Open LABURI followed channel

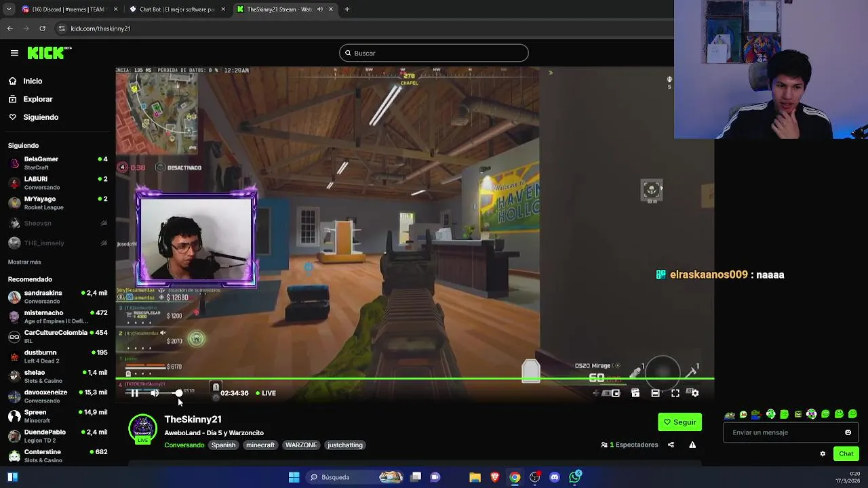click(x=58, y=183)
